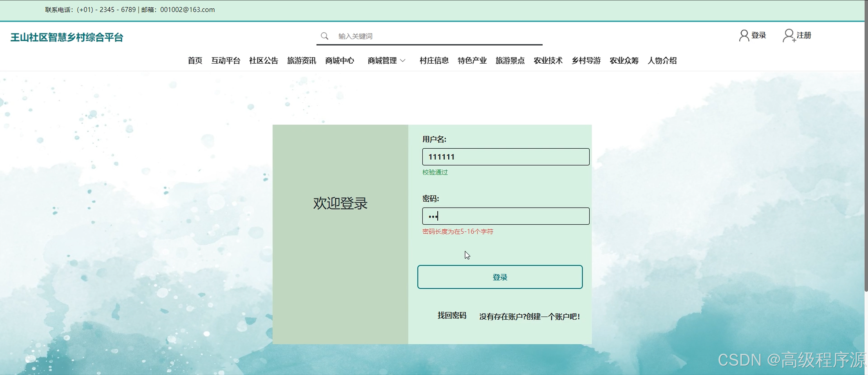
Task: Click the login user icon in header
Action: coord(744,35)
